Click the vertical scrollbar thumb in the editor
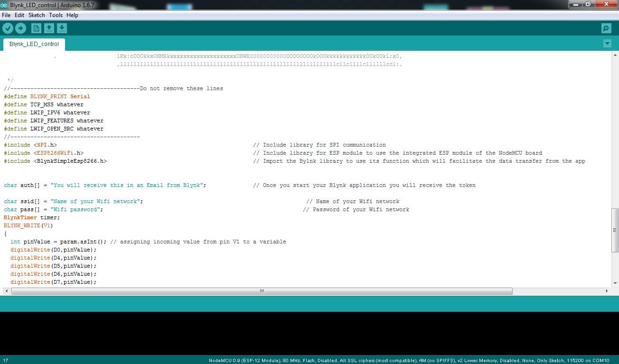This screenshot has width=619, height=364. 615,230
